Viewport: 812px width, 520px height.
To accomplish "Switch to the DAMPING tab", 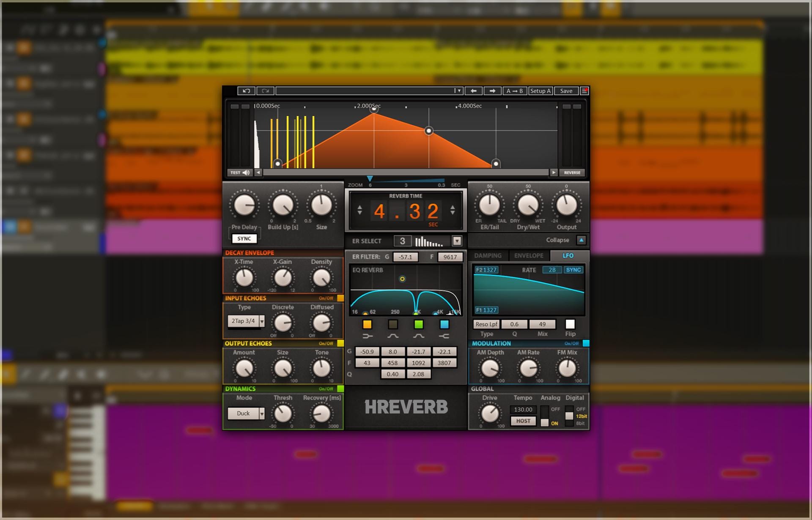I will pyautogui.click(x=488, y=256).
